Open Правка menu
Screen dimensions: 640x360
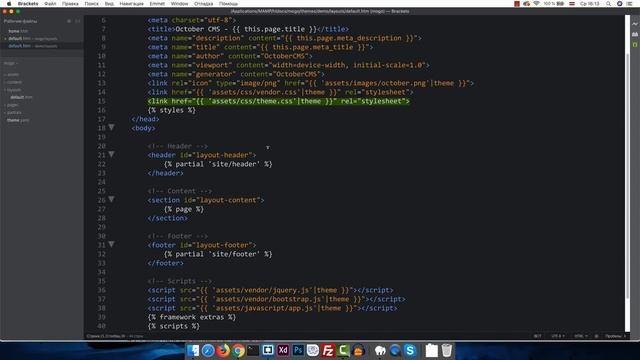click(70, 4)
